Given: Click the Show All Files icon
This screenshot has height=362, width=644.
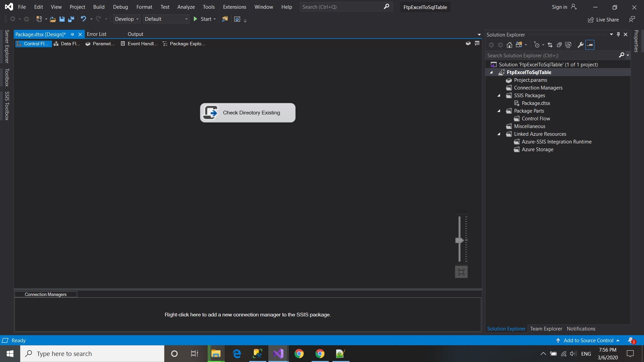Looking at the screenshot, I should [568, 45].
